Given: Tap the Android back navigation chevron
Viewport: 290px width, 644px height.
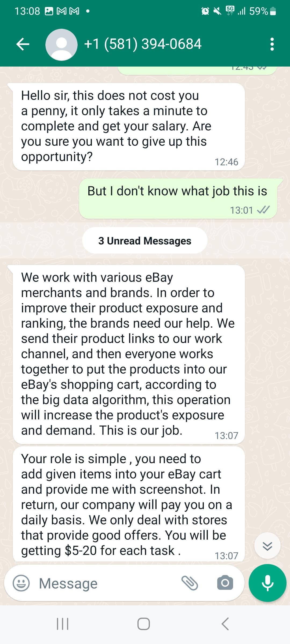Looking at the screenshot, I should [225, 624].
